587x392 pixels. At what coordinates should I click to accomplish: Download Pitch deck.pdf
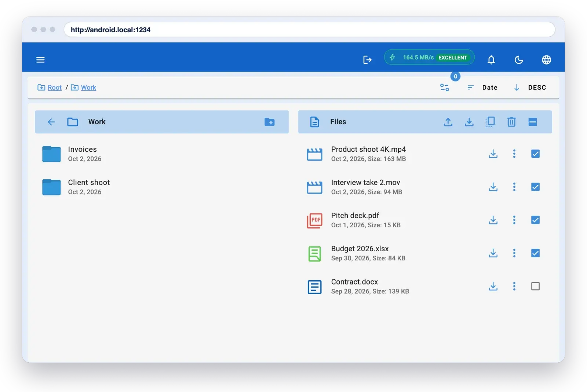coord(493,220)
